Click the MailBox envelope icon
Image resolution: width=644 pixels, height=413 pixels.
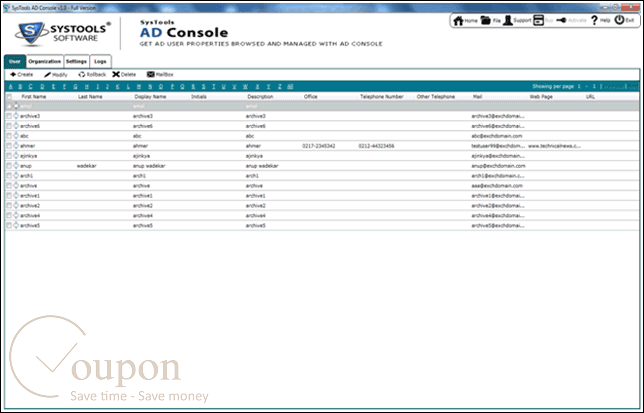pos(151,74)
